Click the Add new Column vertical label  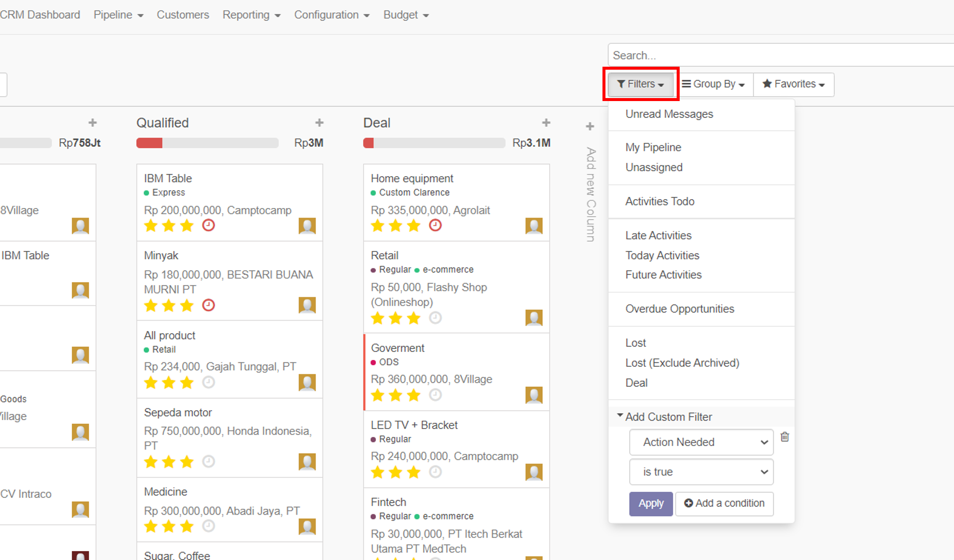[591, 195]
